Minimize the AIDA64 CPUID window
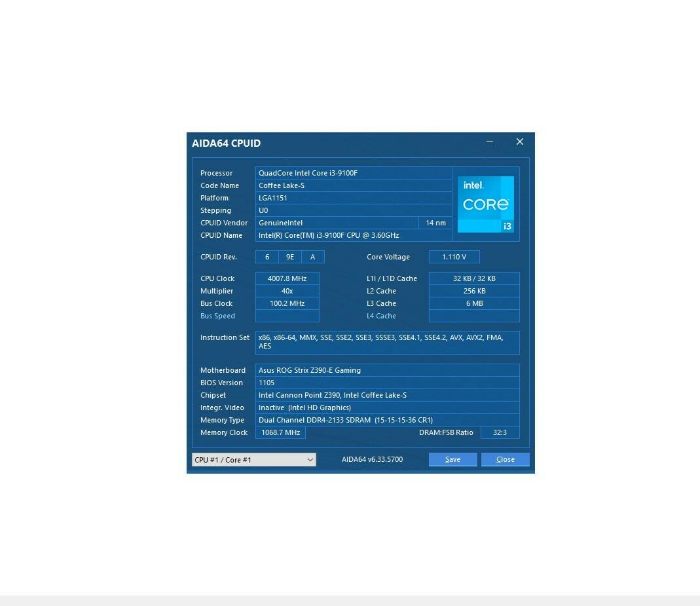This screenshot has height=606, width=700. point(490,142)
